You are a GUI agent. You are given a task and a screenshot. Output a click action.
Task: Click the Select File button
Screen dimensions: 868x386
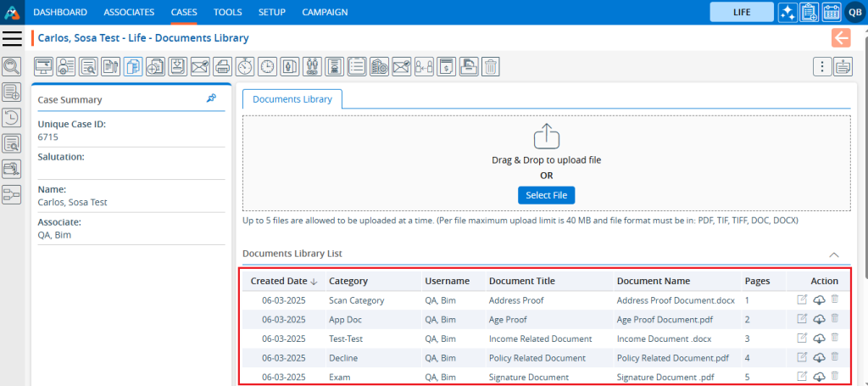[x=546, y=195]
